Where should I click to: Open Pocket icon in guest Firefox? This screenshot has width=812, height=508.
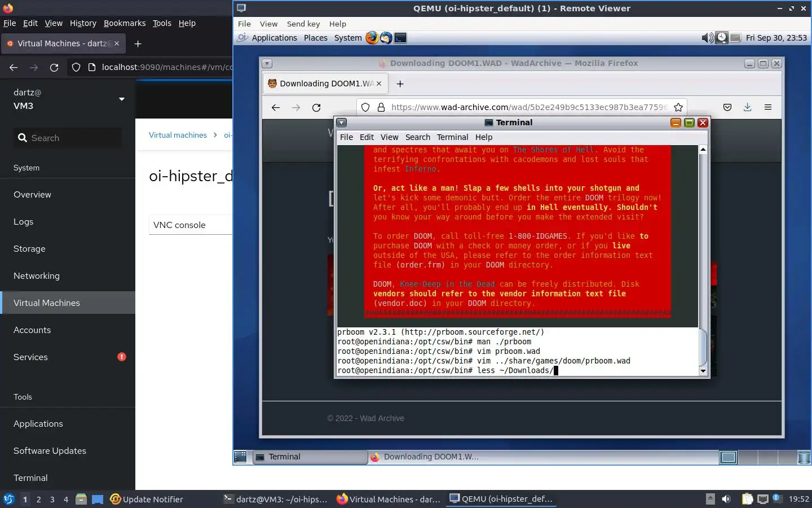pyautogui.click(x=727, y=107)
